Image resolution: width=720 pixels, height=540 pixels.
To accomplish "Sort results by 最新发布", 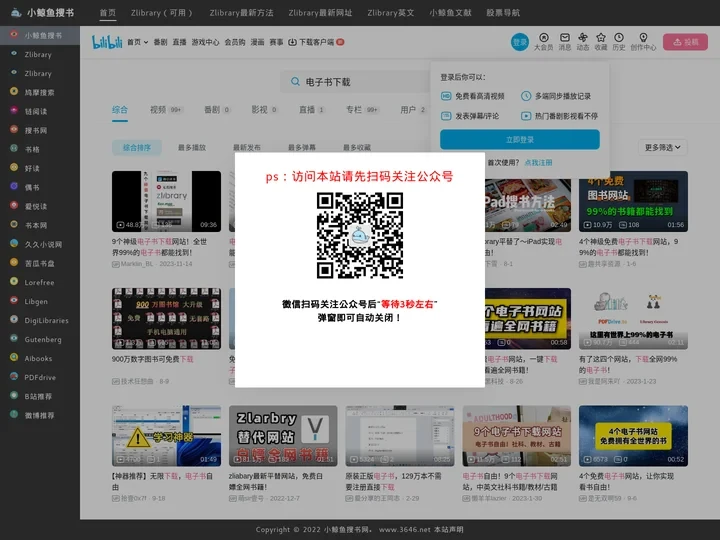I will (247, 147).
